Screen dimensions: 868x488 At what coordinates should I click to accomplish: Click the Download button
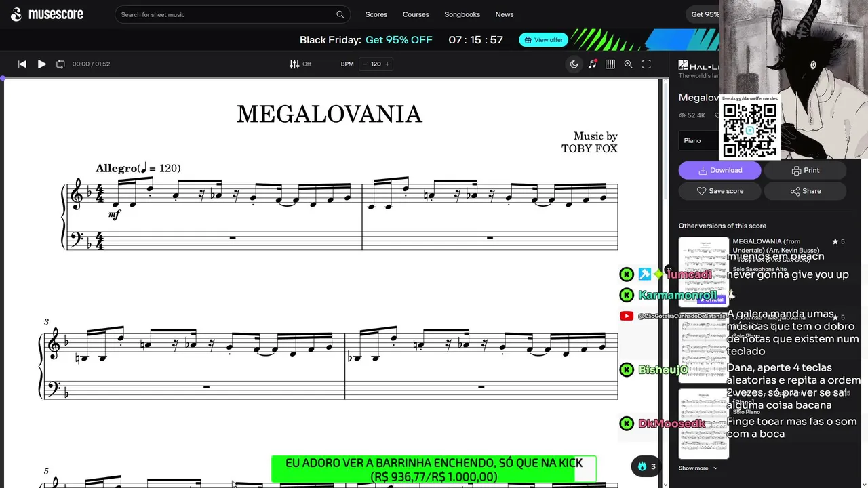719,170
